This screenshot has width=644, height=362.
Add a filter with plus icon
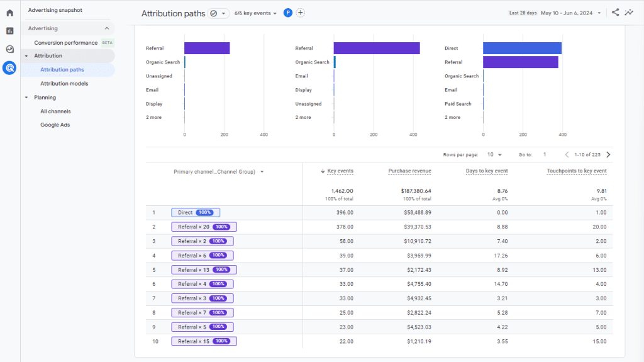coord(301,13)
